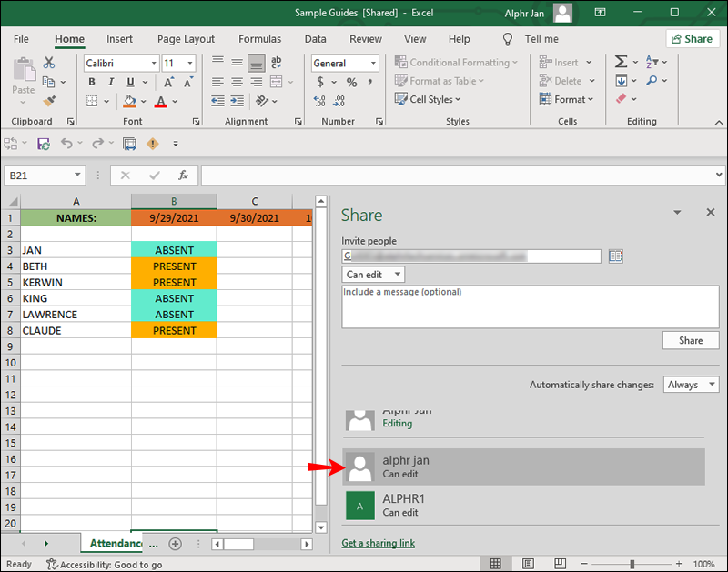Image resolution: width=728 pixels, height=572 pixels.
Task: Click the Merge & Center icon
Action: point(277,82)
